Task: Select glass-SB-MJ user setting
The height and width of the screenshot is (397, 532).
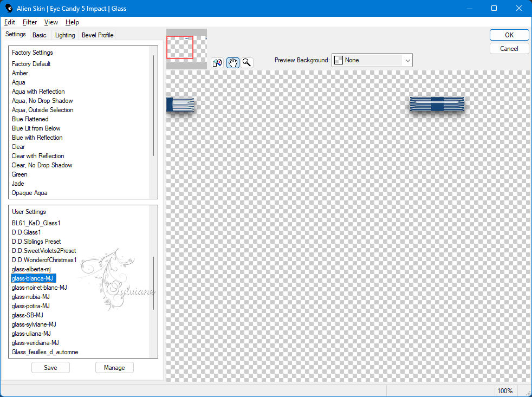Action: click(x=27, y=315)
